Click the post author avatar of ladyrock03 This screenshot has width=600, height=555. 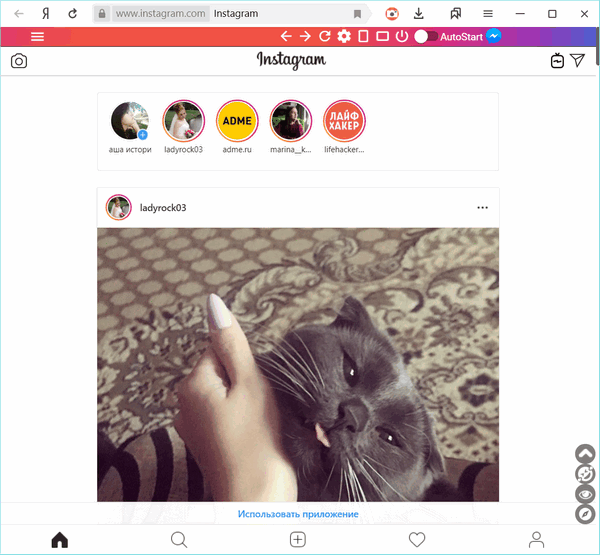(119, 207)
